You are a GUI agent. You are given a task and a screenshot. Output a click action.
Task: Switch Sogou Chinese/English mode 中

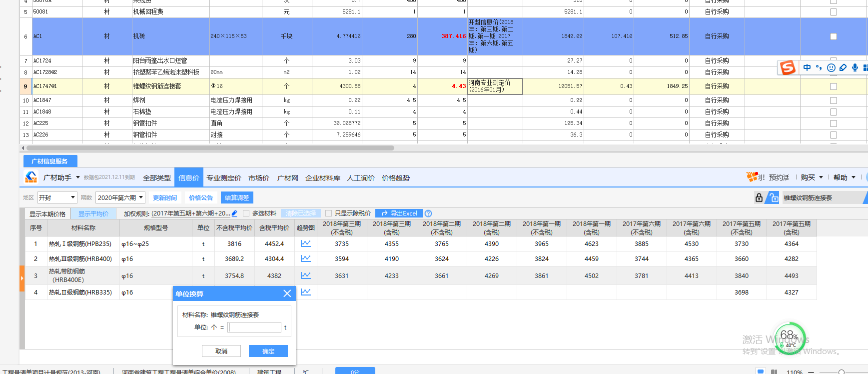click(807, 67)
